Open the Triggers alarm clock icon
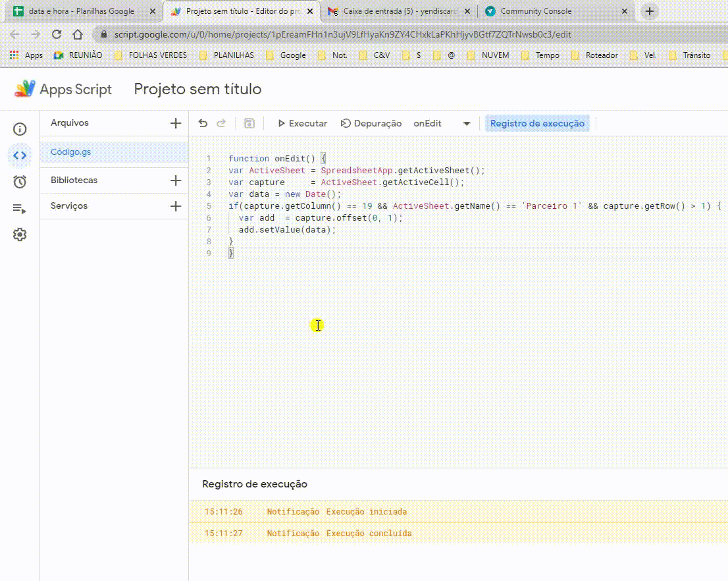This screenshot has width=728, height=581. pos(20,182)
